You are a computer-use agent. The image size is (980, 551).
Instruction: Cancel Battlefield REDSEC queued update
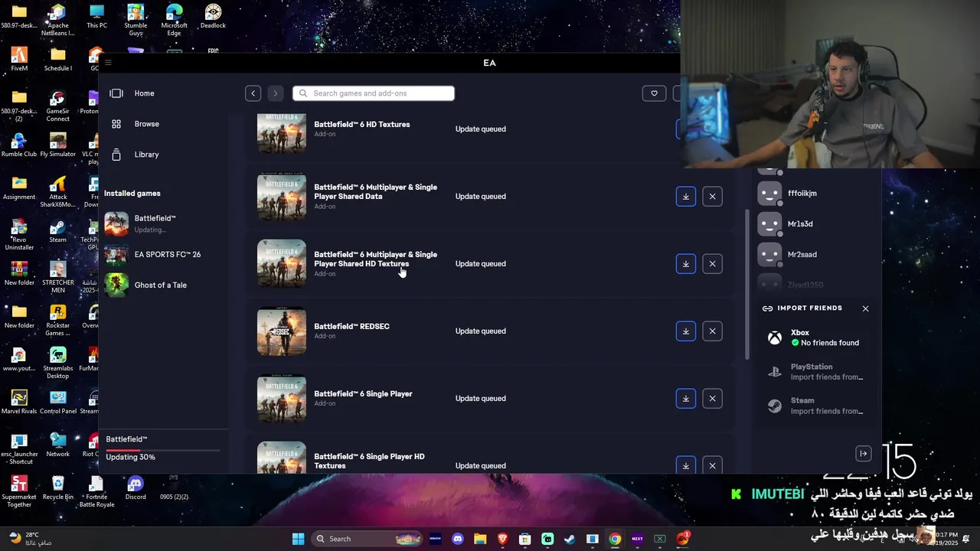[712, 331]
